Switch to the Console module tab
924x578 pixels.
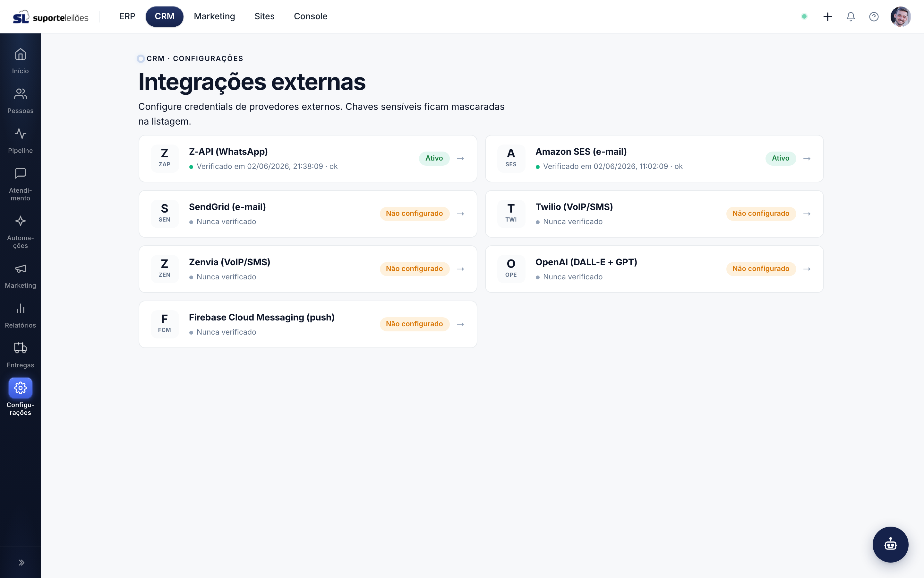311,16
